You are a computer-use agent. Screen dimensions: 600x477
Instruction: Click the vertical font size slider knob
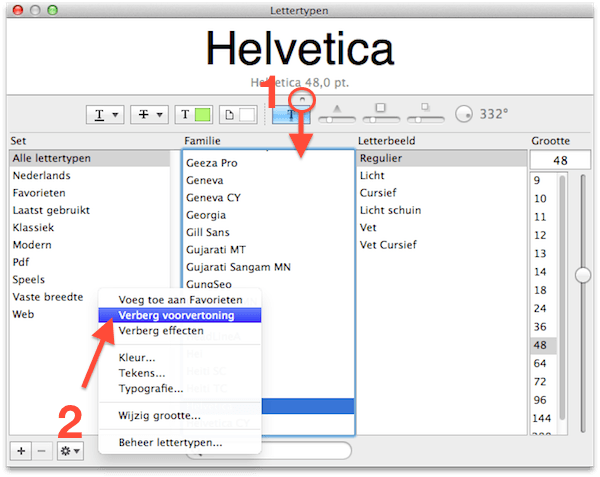click(x=583, y=275)
